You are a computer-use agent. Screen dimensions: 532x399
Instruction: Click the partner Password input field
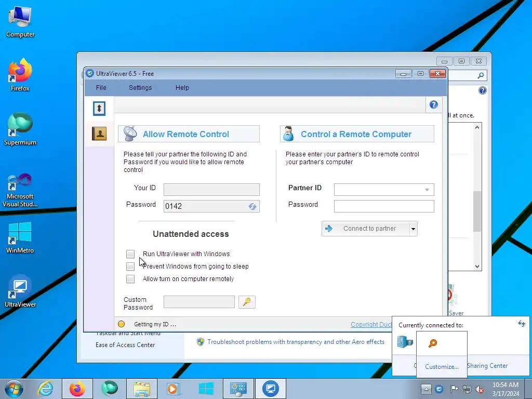(384, 206)
